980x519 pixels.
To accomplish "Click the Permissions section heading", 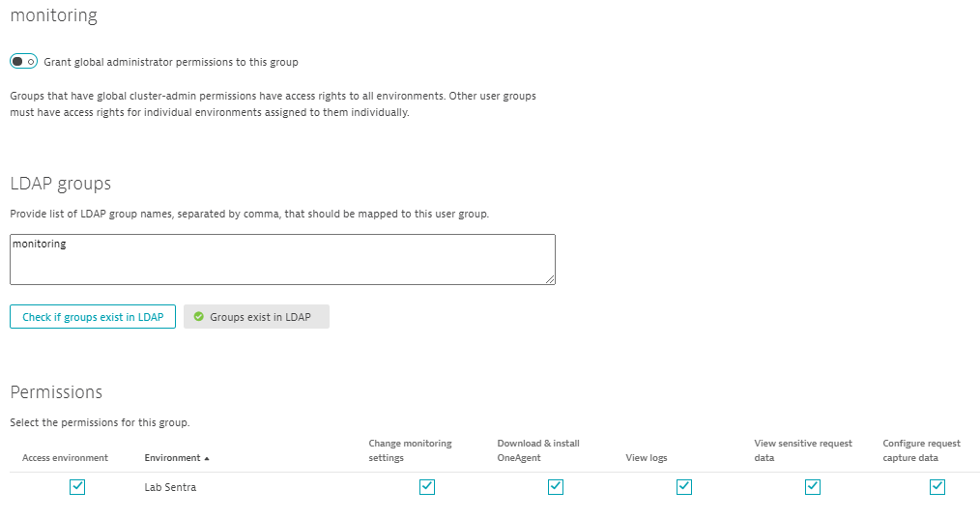I will (56, 392).
